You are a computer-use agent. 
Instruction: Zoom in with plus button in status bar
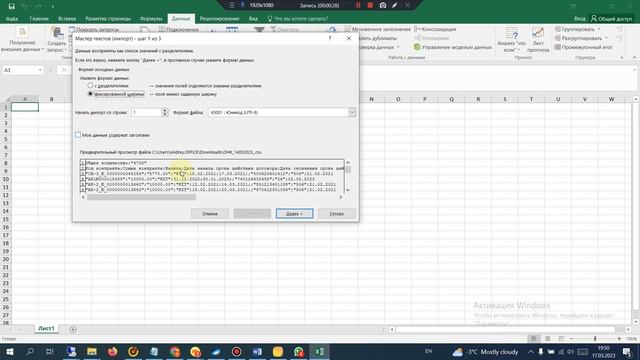pos(619,338)
